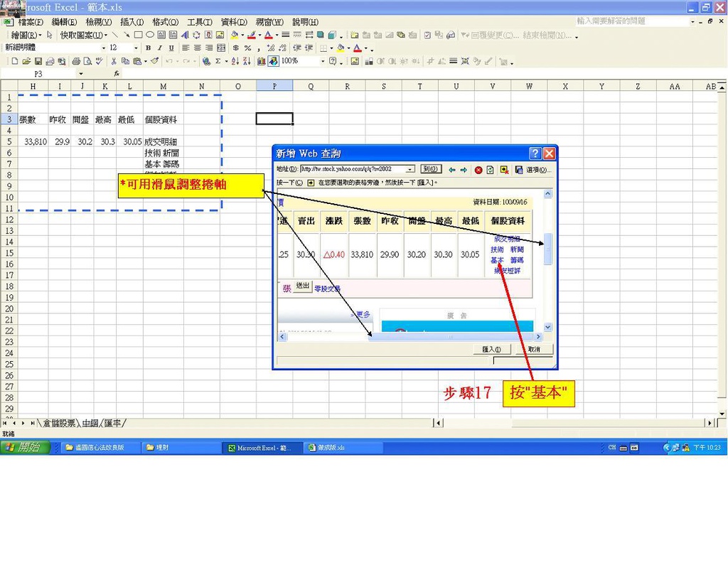Insert WordArt from drawing toolbar

click(x=185, y=35)
